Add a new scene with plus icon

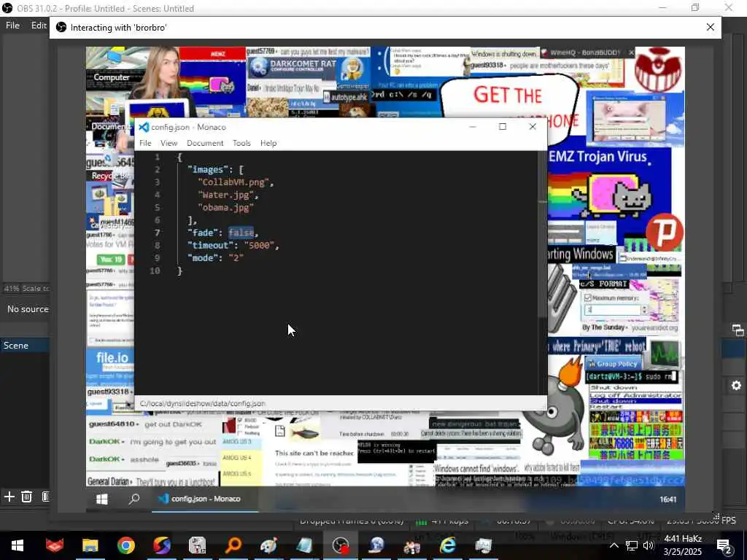point(9,497)
